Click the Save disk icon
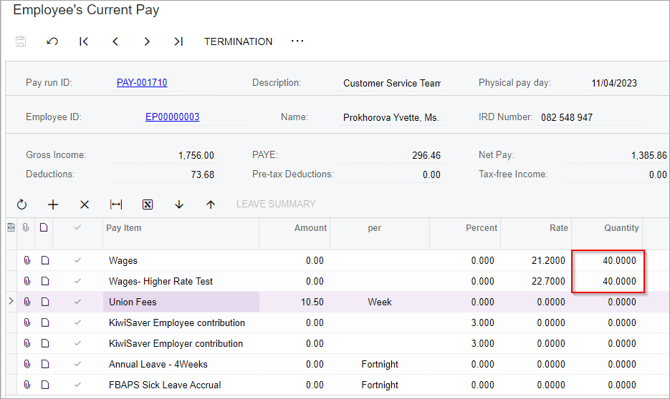This screenshot has width=670, height=399. point(21,41)
